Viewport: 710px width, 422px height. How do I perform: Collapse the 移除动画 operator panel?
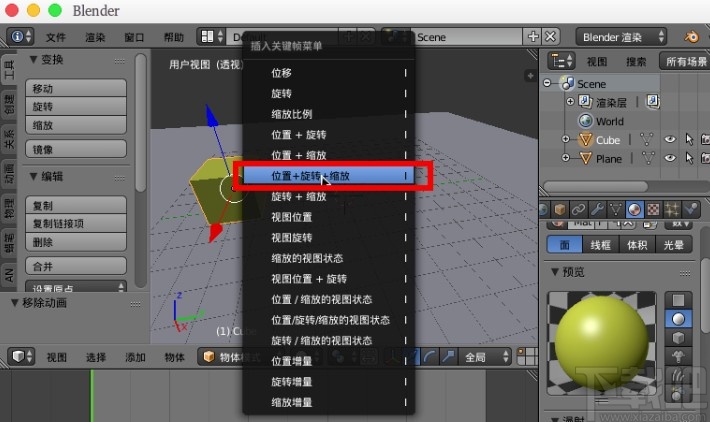[x=14, y=302]
